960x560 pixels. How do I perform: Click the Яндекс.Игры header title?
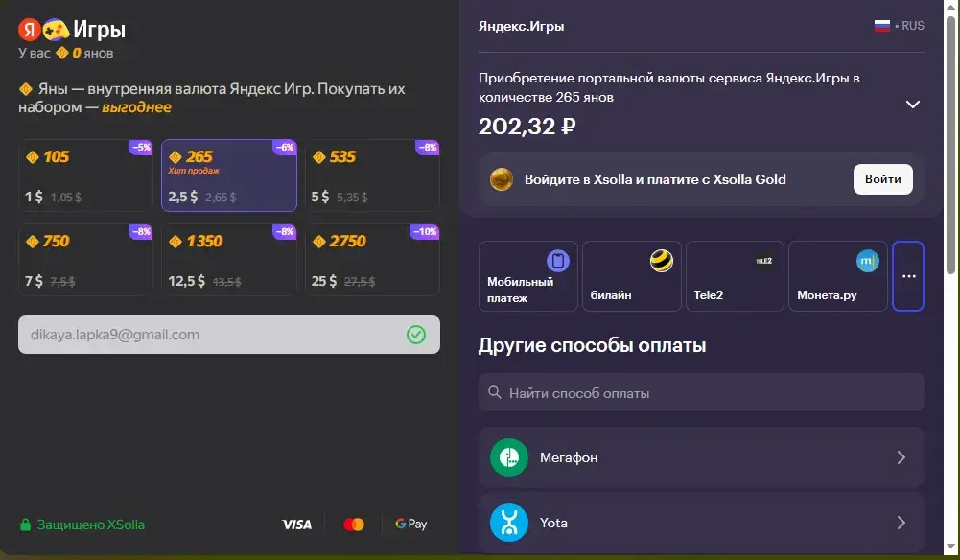(521, 26)
